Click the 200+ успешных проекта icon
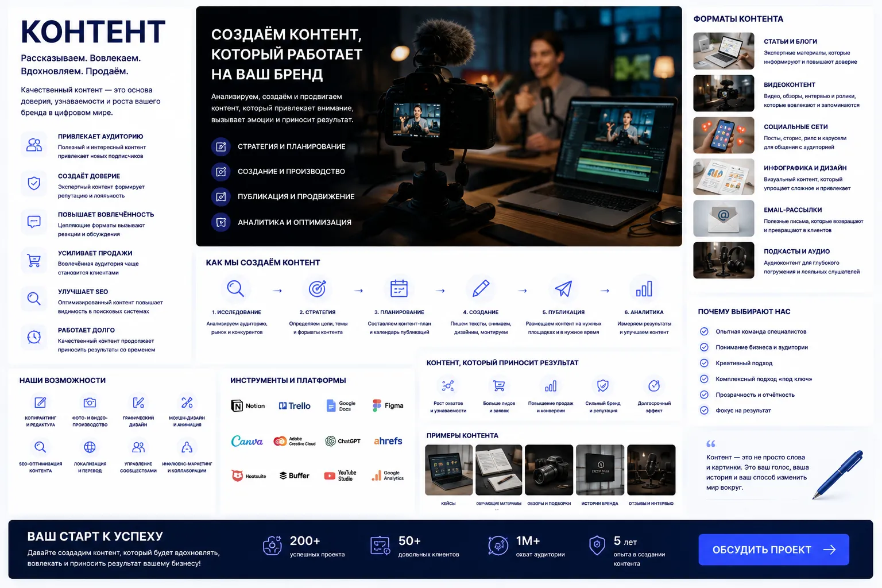 [x=272, y=546]
